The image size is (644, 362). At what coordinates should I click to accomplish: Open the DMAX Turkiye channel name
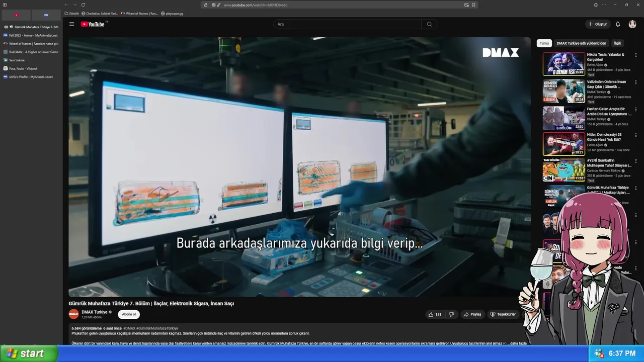[95, 312]
